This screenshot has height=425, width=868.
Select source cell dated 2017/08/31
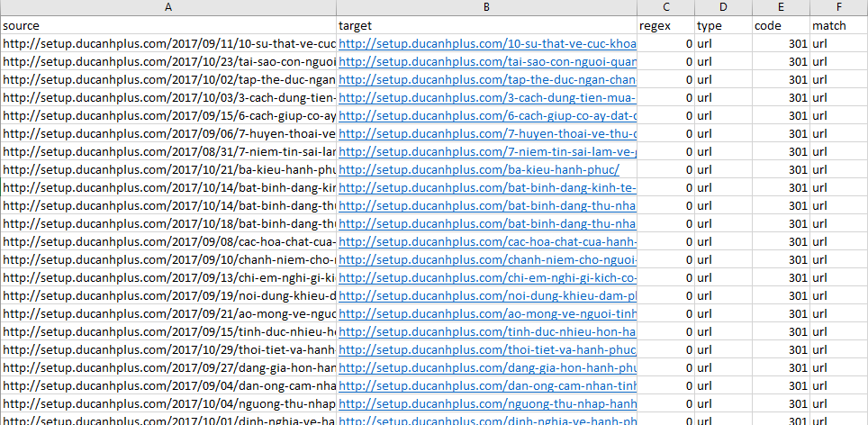(x=168, y=151)
